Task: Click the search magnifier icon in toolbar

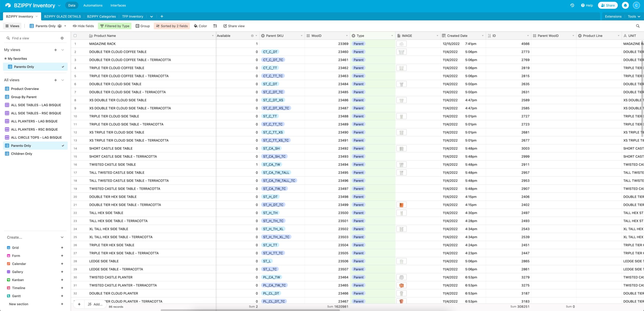Action: click(637, 26)
